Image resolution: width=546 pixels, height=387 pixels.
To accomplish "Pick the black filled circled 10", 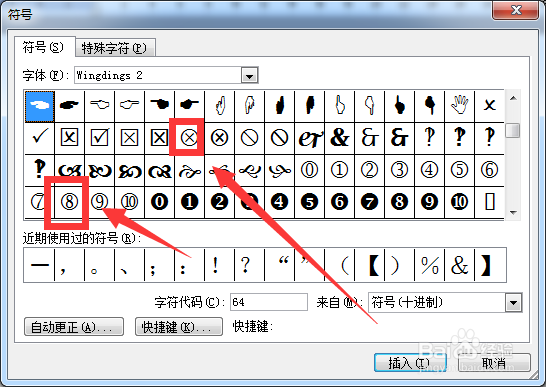I will (459, 202).
